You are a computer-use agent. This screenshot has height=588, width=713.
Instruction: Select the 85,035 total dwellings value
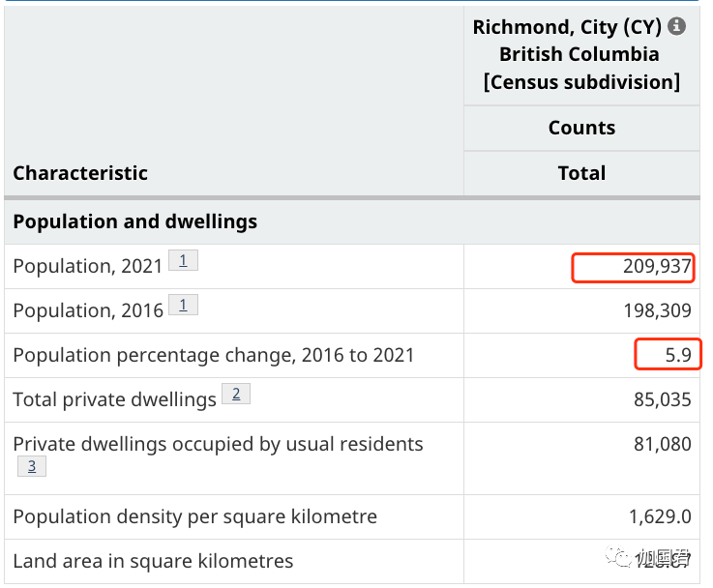point(663,399)
